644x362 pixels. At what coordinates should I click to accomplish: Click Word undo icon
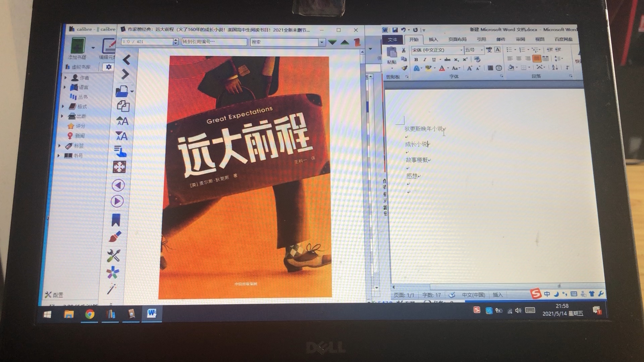click(x=404, y=30)
